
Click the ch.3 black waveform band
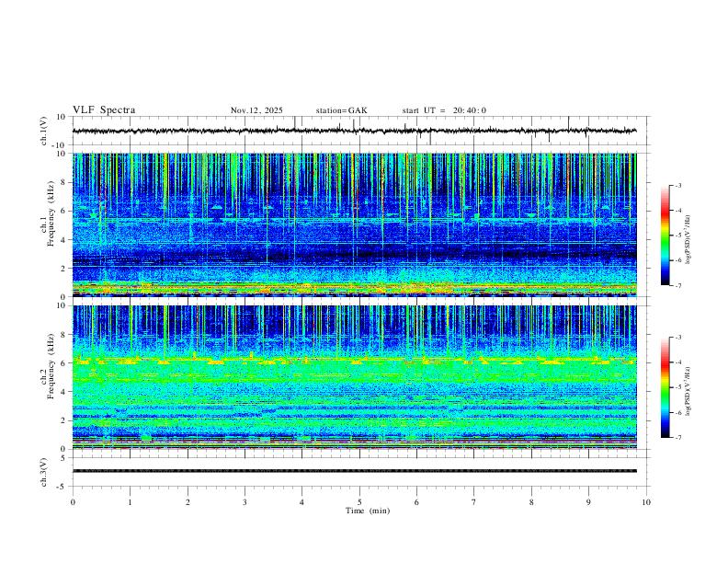coord(354,471)
